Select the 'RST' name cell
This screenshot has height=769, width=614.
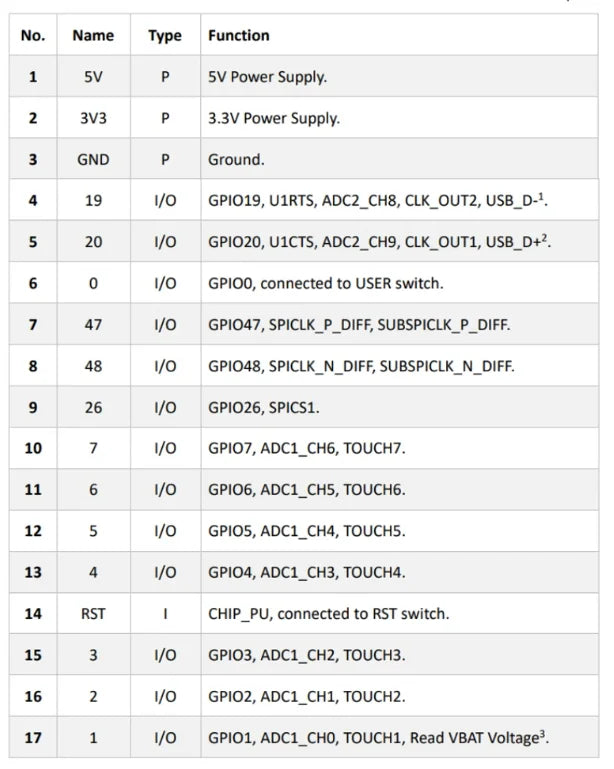tap(93, 614)
